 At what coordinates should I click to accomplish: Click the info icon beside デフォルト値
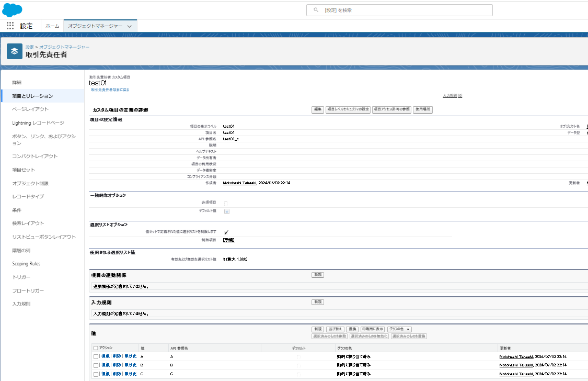click(x=226, y=211)
